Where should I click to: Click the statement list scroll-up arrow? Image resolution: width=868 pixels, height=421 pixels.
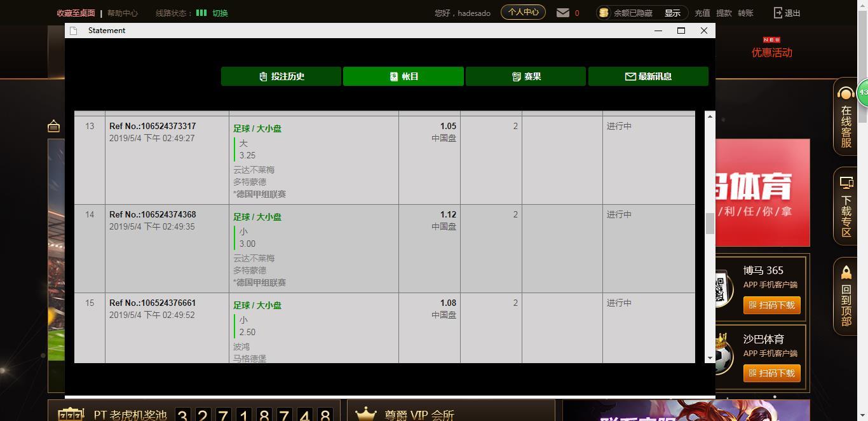(710, 116)
